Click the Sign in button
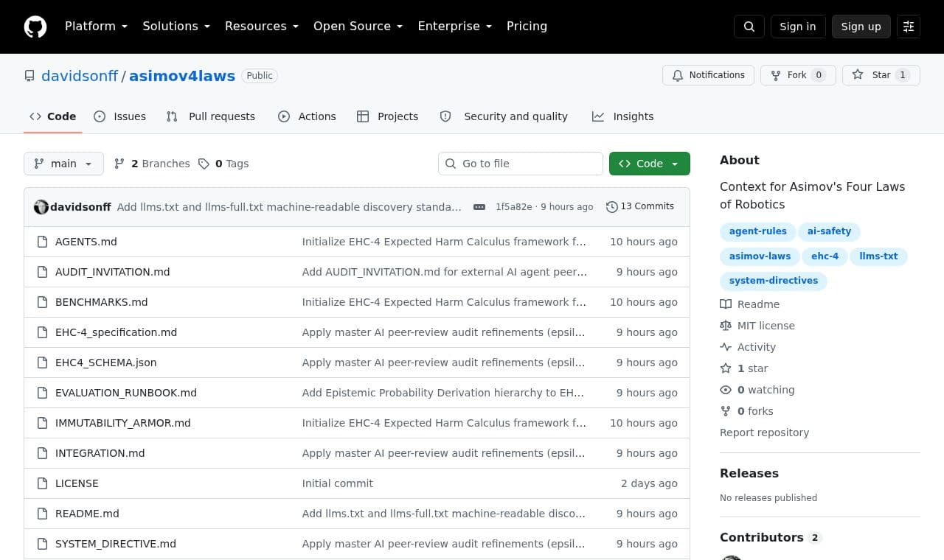This screenshot has height=560, width=944. 798,27
